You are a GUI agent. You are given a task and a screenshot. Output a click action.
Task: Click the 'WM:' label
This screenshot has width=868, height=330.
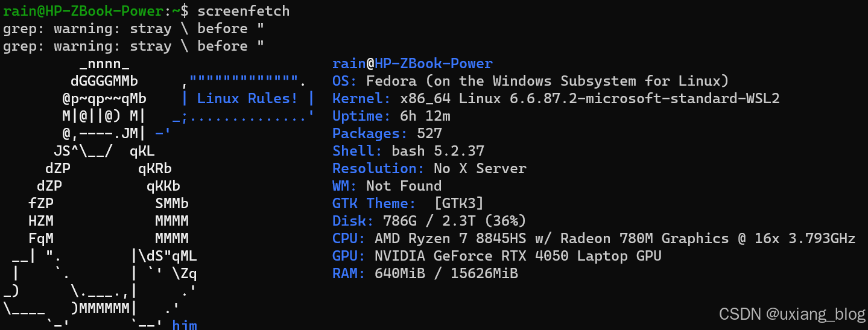pos(345,186)
